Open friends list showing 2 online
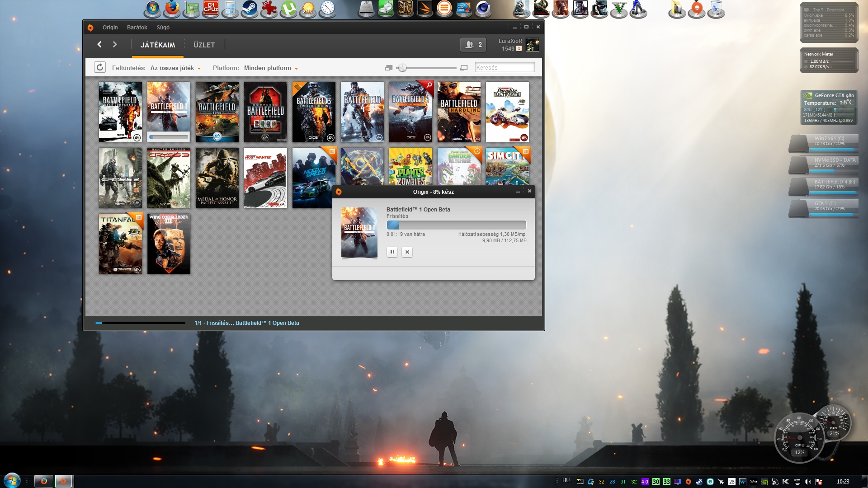The width and height of the screenshot is (868, 488). (x=473, y=45)
